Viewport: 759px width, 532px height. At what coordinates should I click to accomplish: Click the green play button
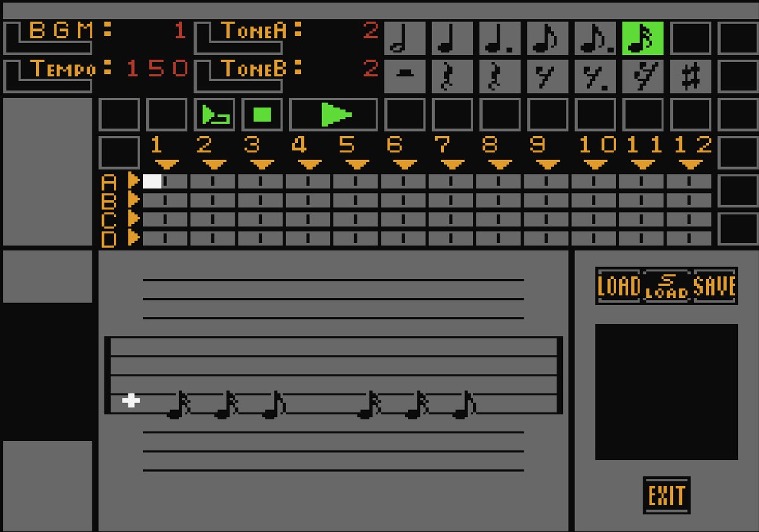click(x=333, y=114)
